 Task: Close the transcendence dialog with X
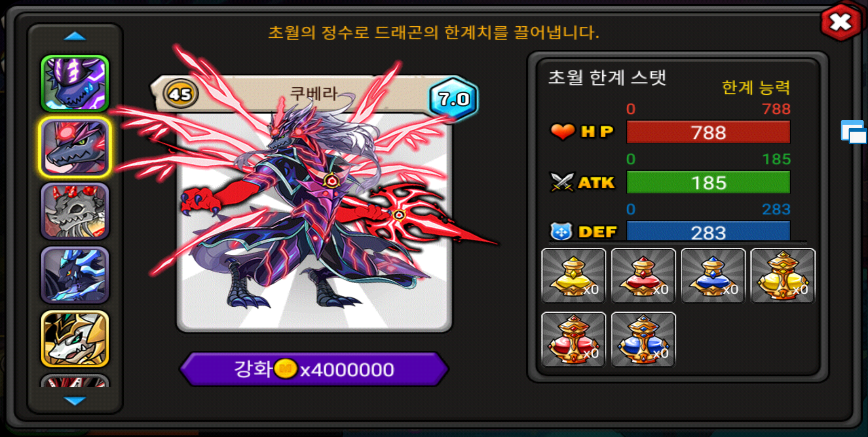(841, 22)
